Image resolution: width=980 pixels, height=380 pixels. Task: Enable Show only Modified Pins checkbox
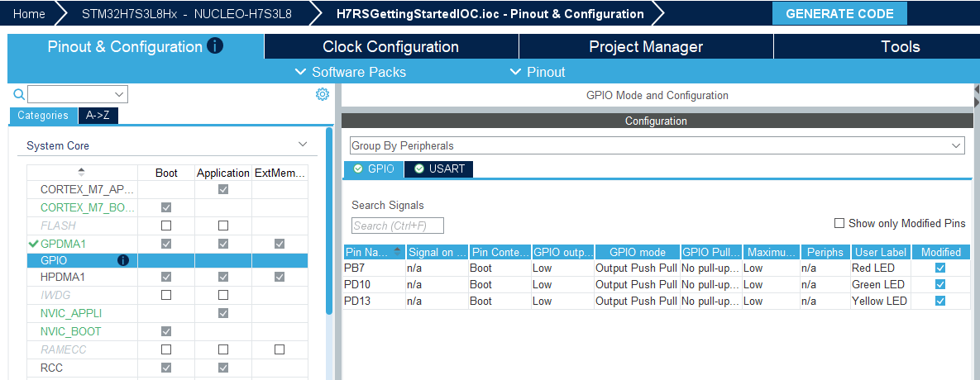[x=839, y=223]
